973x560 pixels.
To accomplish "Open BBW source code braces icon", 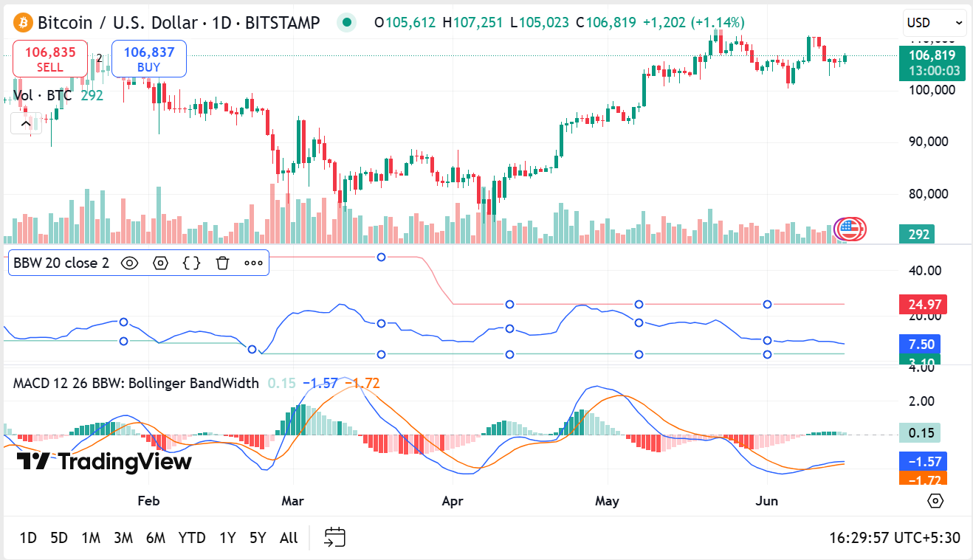I will point(191,263).
